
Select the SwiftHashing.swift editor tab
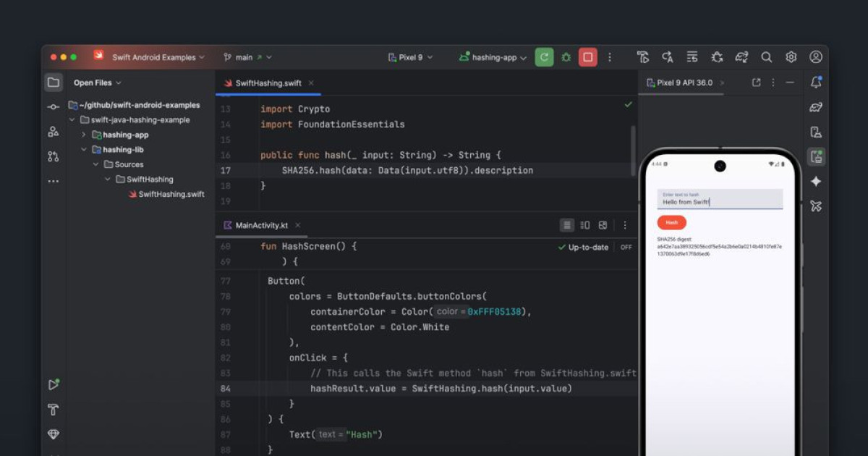(268, 83)
